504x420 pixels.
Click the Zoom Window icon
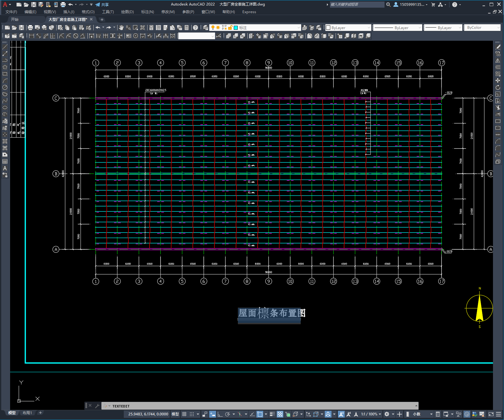coord(135,28)
